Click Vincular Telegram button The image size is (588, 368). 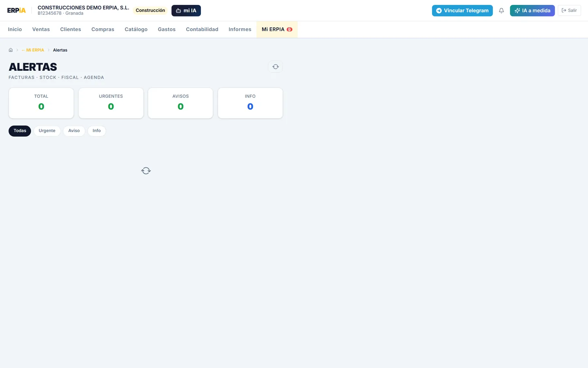pos(462,11)
